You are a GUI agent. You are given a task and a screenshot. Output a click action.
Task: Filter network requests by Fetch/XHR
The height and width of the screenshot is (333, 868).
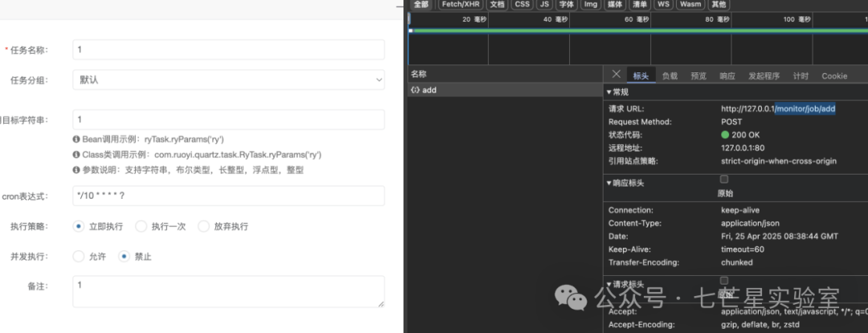[x=461, y=5]
